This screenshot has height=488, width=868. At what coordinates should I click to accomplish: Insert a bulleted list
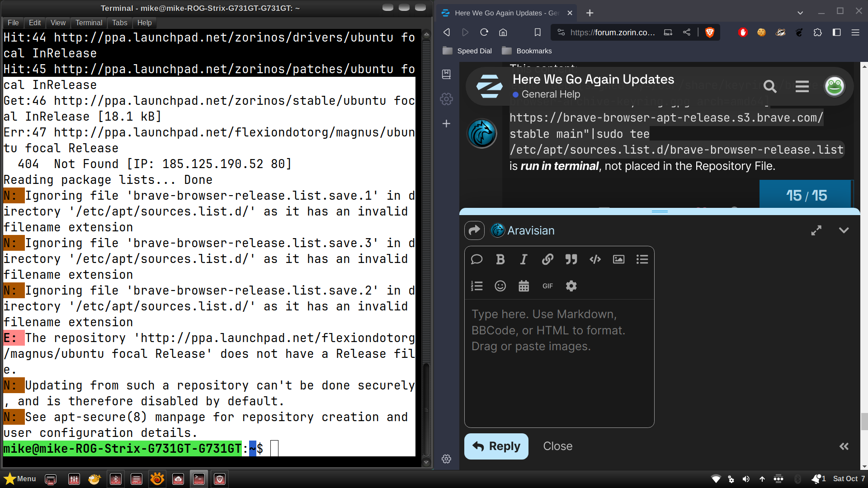coord(642,259)
